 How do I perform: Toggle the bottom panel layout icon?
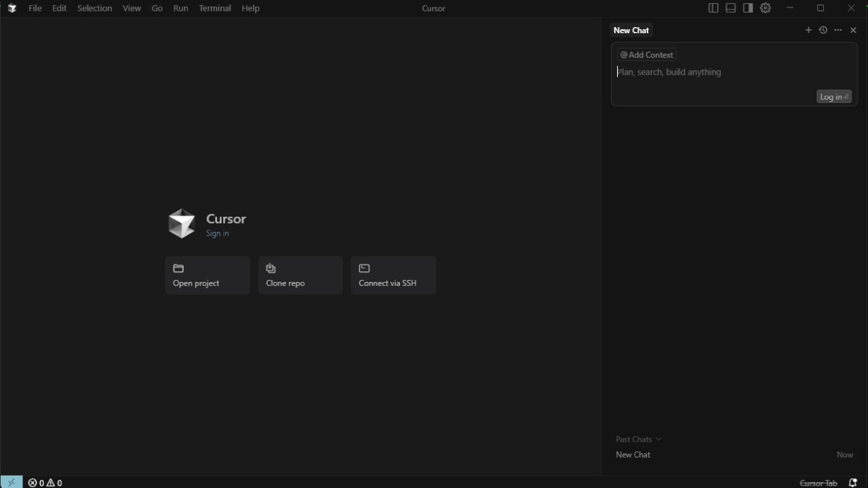[x=730, y=8]
